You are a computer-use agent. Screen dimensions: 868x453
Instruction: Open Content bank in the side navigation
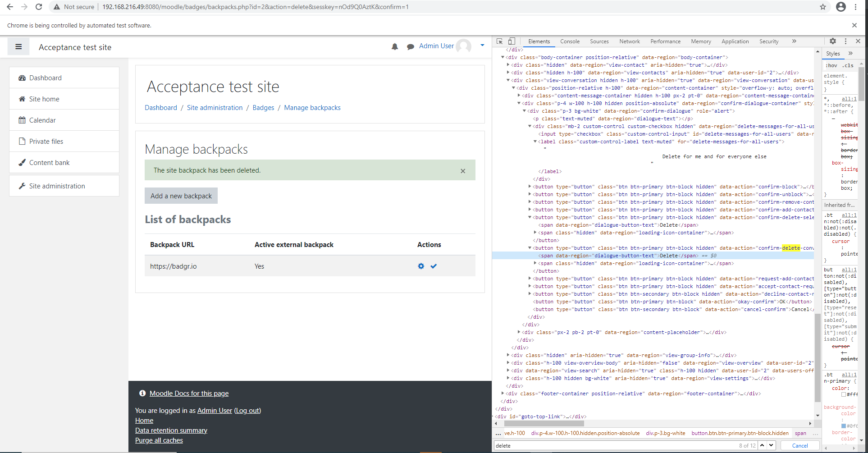point(64,162)
